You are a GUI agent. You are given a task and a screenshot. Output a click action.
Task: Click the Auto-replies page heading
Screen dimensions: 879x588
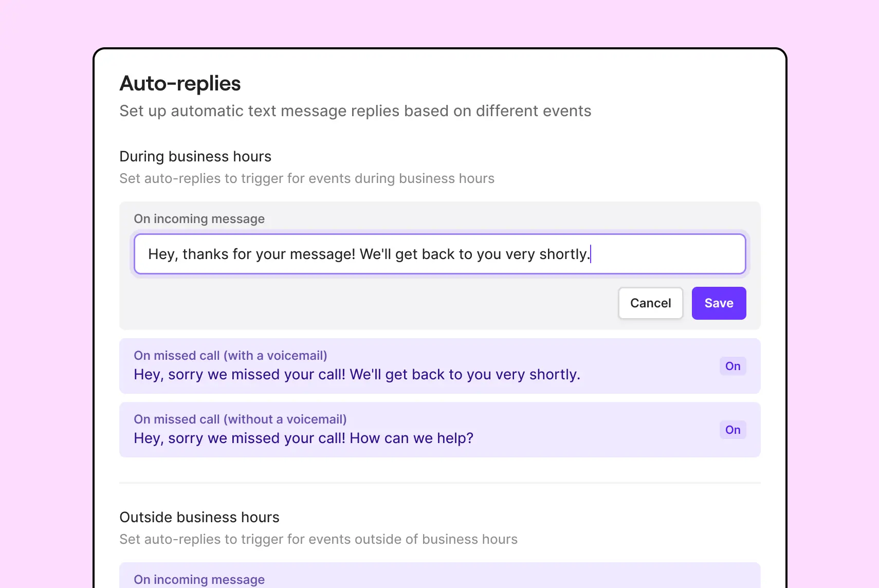point(179,83)
